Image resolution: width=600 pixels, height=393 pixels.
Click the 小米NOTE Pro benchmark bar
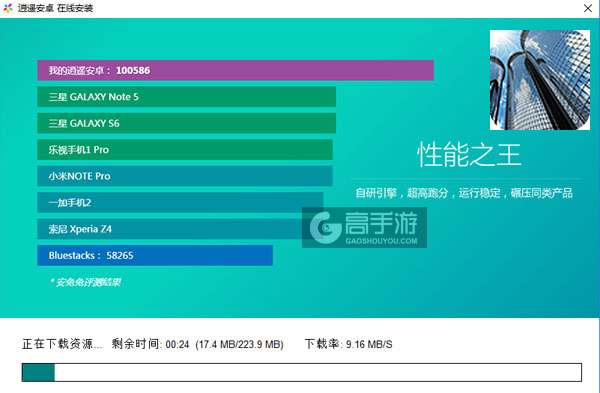(x=185, y=176)
